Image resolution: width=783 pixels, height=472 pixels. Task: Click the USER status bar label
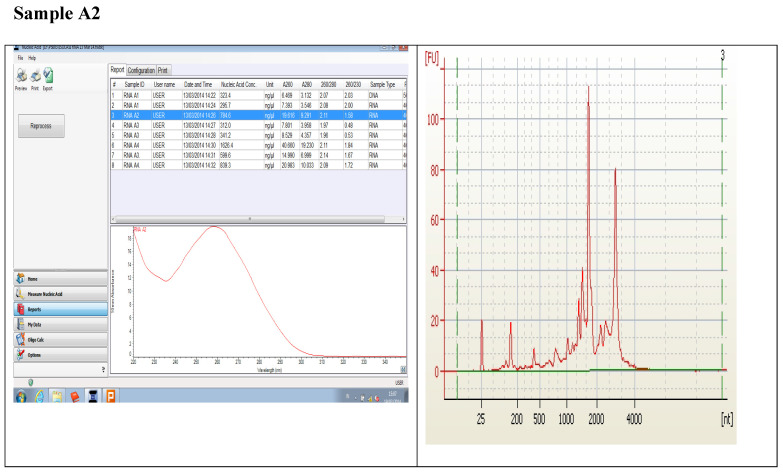pyautogui.click(x=399, y=383)
